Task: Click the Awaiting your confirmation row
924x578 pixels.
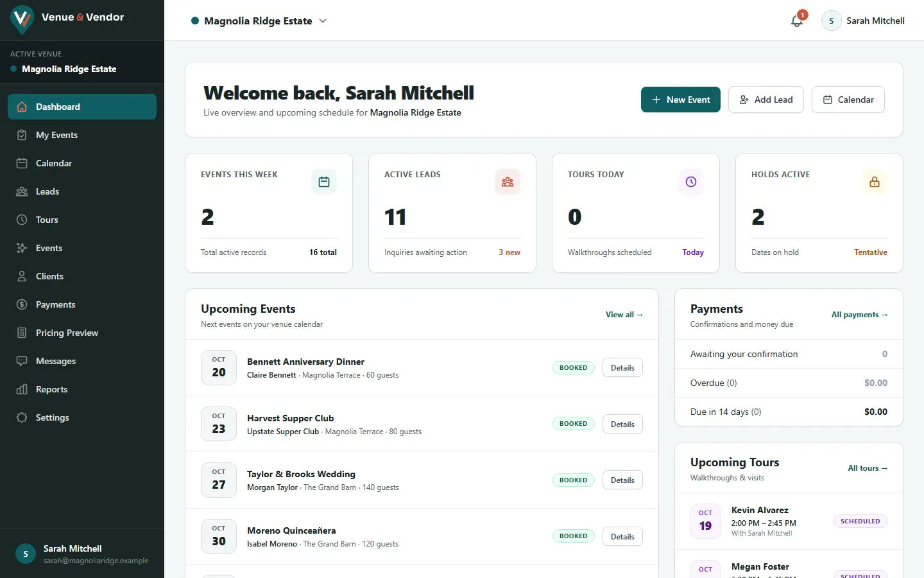Action: (789, 354)
